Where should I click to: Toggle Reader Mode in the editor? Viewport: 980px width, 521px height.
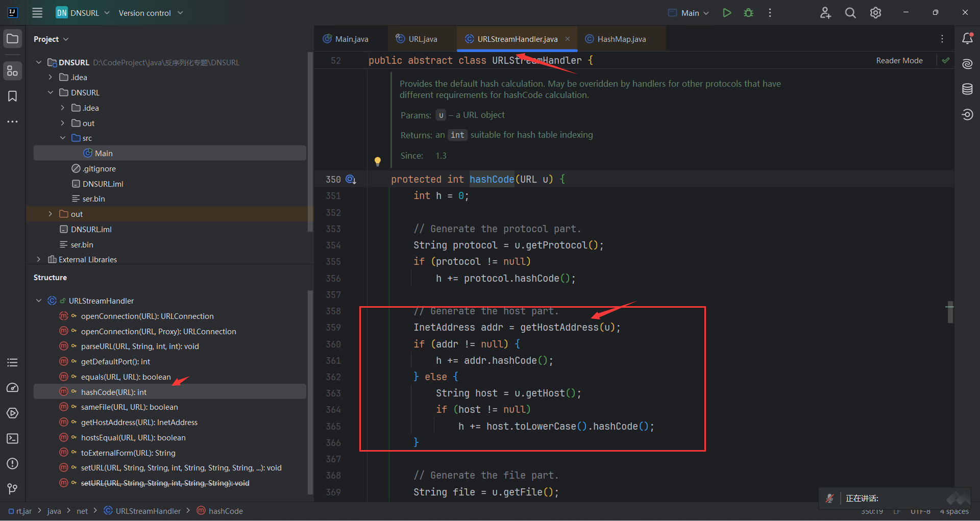[x=899, y=60]
